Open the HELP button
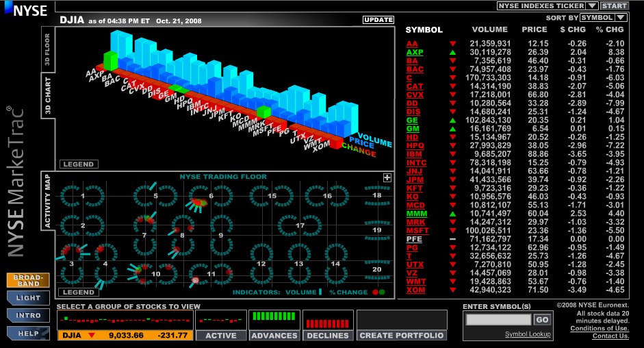The width and height of the screenshot is (644, 348). coord(28,333)
